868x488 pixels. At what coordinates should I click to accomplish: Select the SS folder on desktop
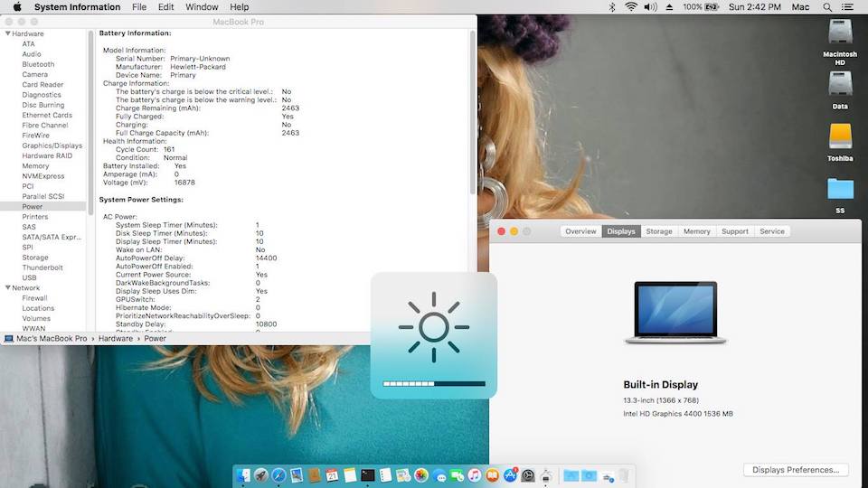pyautogui.click(x=840, y=195)
